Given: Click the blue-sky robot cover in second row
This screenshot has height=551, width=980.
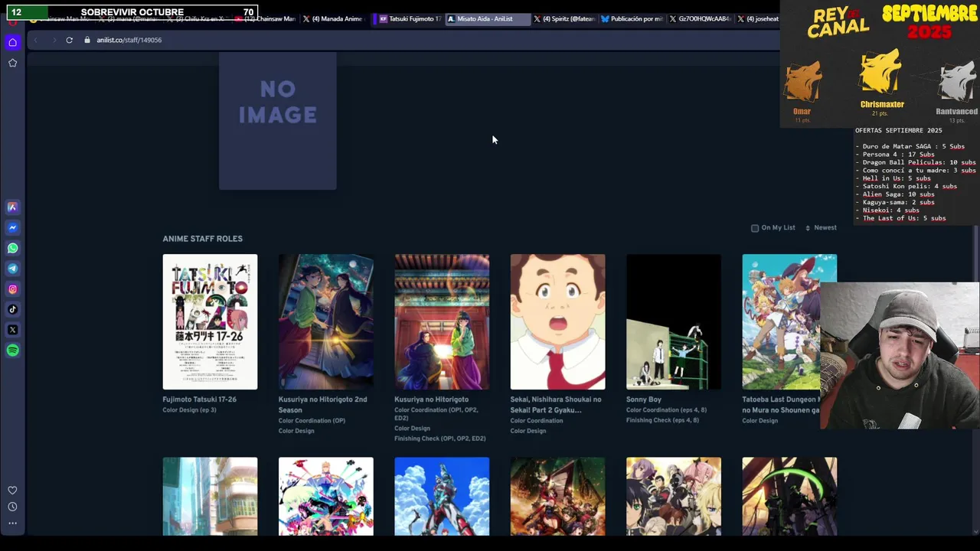Looking at the screenshot, I should point(442,497).
